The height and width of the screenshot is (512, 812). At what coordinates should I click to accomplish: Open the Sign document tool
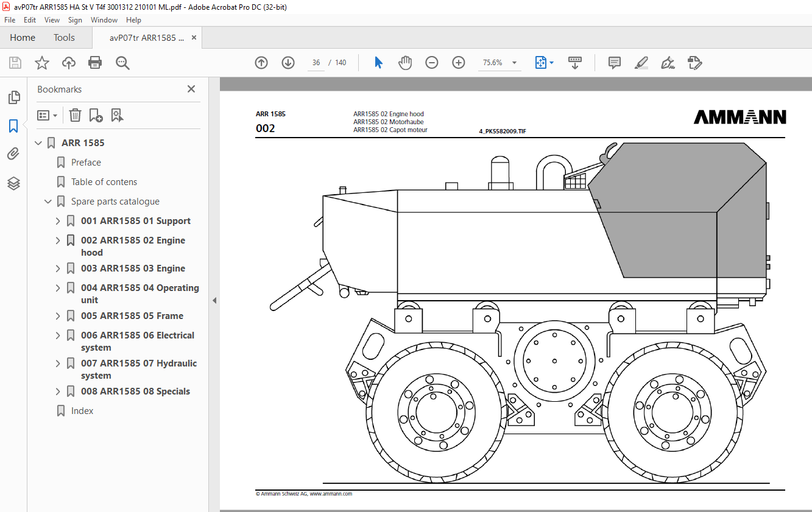(668, 63)
